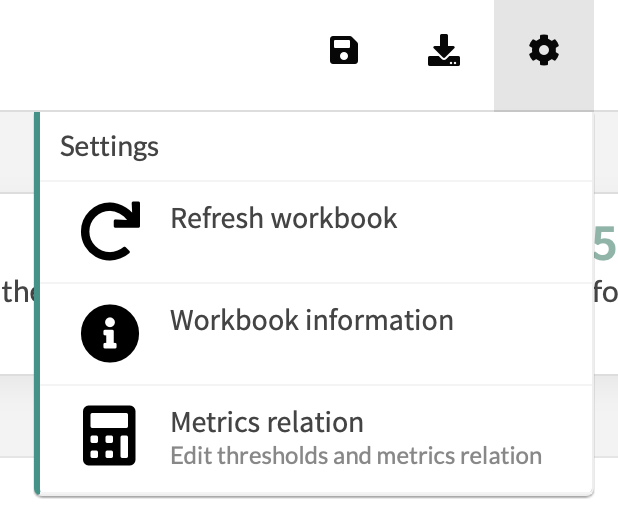
Task: Click blank area right of Refresh workbook
Action: pyautogui.click(x=493, y=232)
